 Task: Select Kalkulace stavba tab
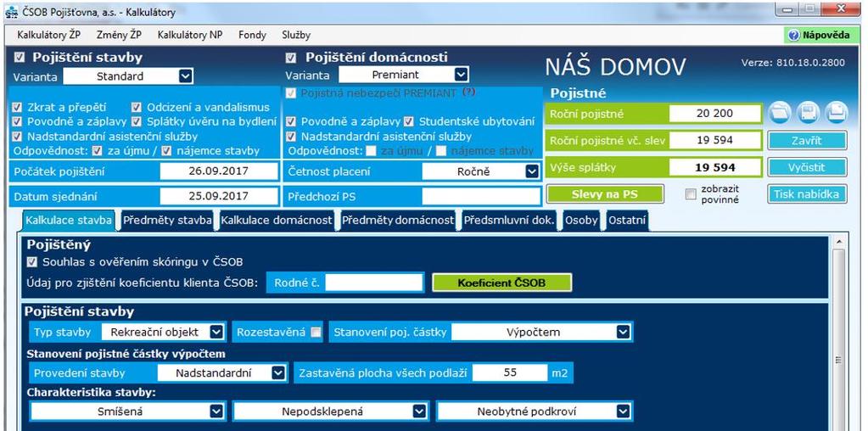click(69, 221)
